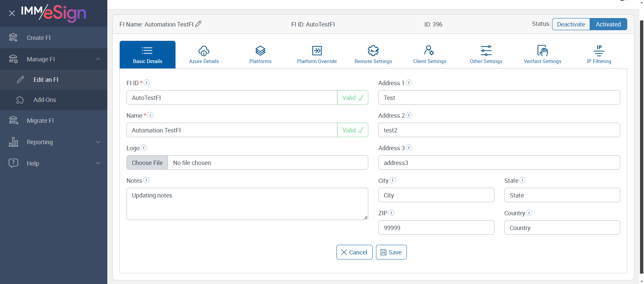Click the Address 1 info icon

coord(409,82)
